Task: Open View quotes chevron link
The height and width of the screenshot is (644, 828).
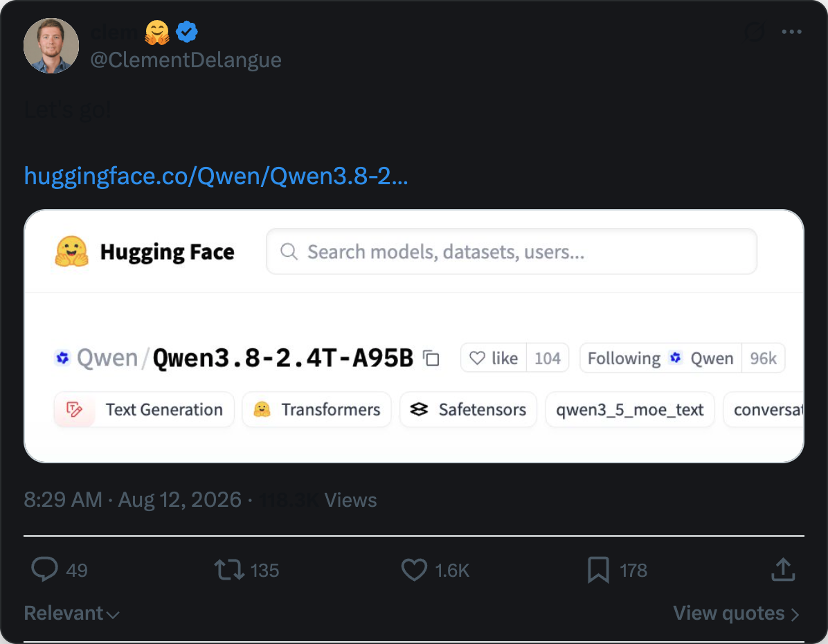Action: [736, 614]
